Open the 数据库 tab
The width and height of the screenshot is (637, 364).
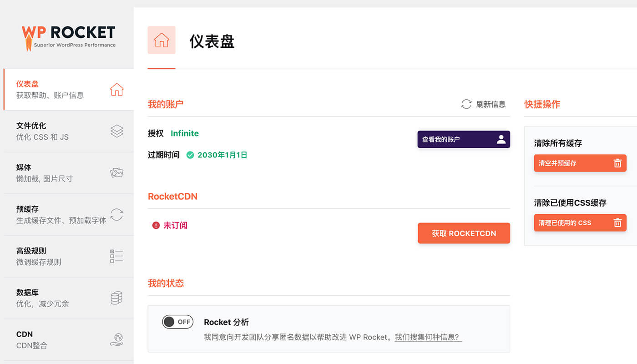coord(69,298)
